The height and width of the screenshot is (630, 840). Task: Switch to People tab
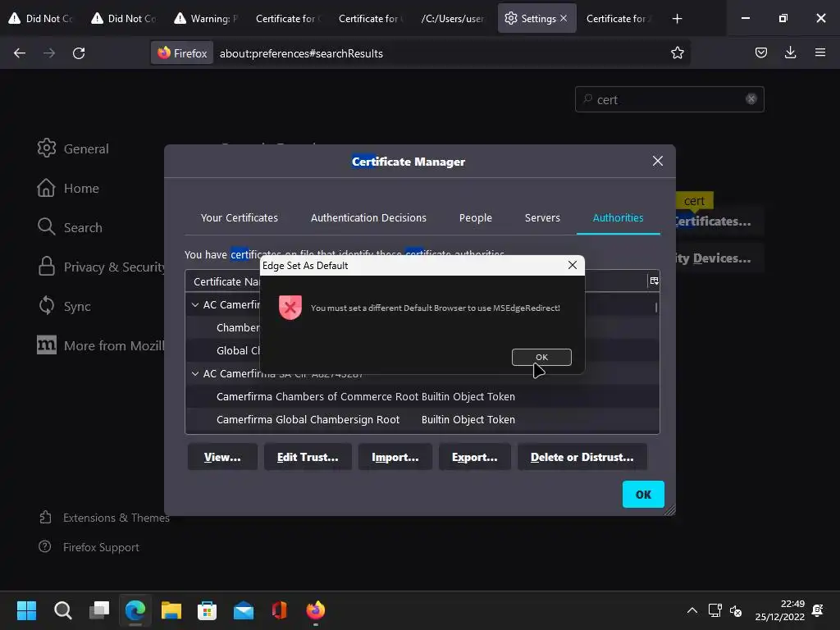[x=475, y=218]
